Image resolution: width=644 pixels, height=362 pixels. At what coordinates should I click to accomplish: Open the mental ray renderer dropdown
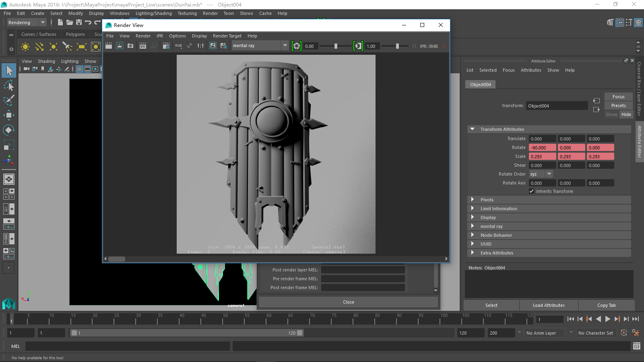point(285,46)
